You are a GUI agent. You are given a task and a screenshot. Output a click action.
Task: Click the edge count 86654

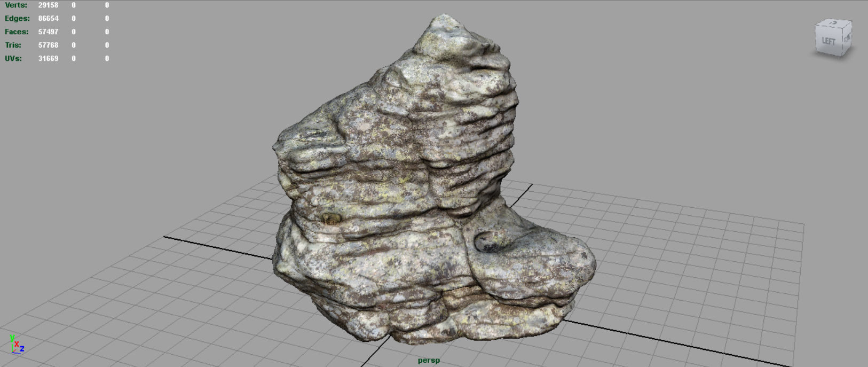click(48, 18)
